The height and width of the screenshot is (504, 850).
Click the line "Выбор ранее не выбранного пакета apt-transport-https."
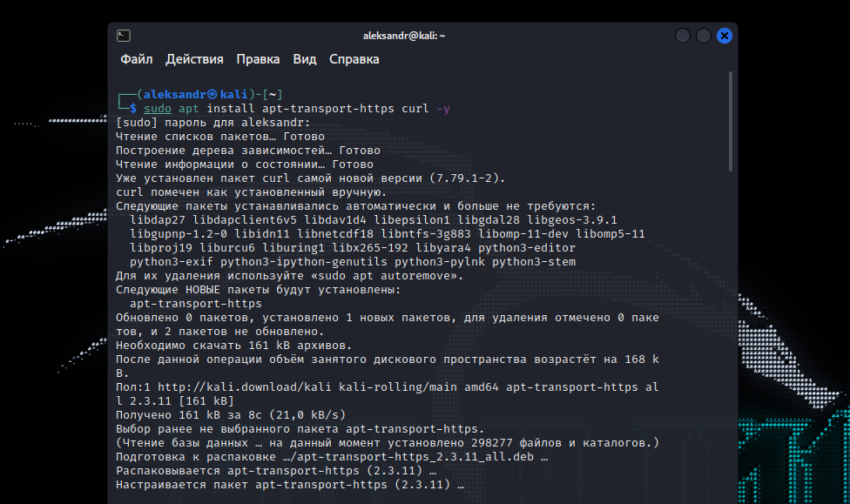pos(300,428)
